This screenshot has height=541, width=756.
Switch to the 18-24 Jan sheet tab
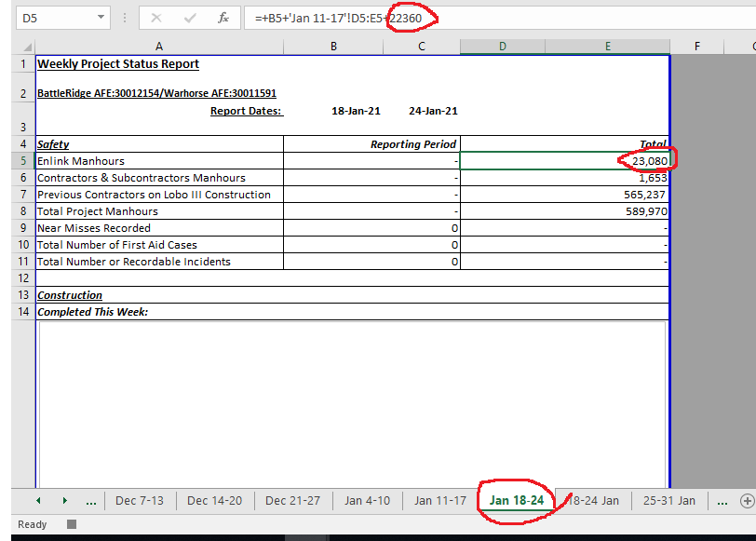593,501
